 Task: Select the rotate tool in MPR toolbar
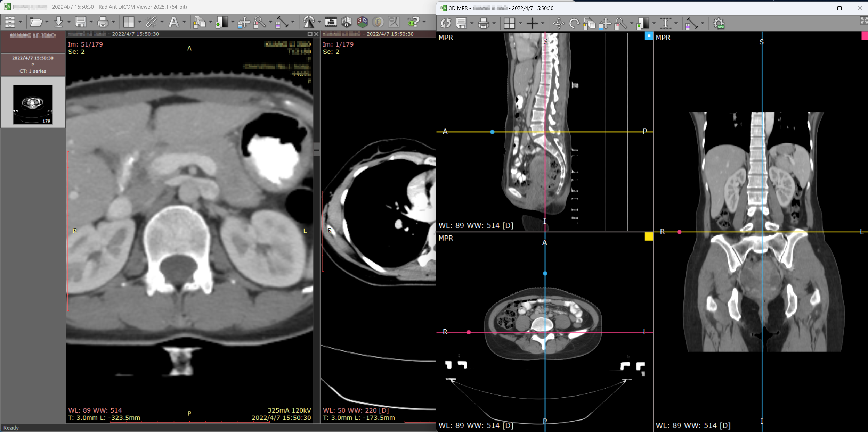[574, 24]
